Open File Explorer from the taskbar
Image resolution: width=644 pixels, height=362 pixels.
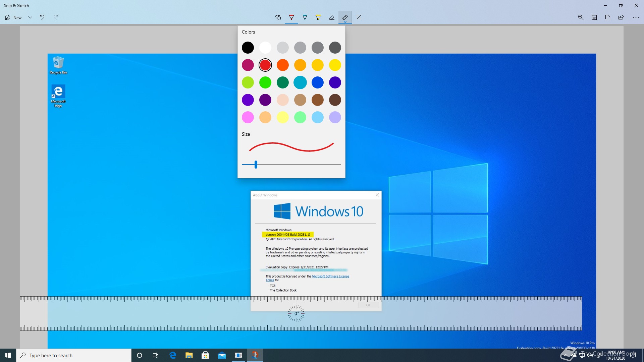click(x=189, y=355)
